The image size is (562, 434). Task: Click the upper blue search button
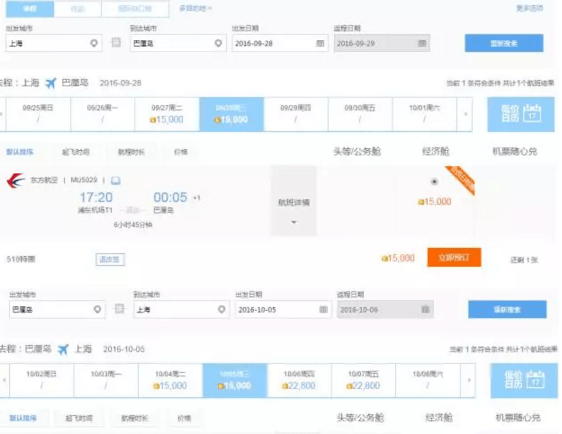(504, 43)
